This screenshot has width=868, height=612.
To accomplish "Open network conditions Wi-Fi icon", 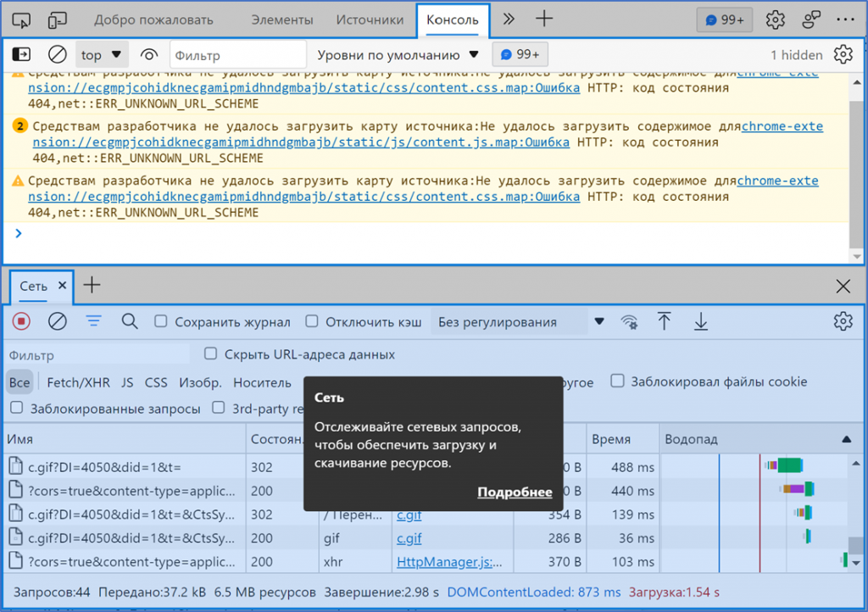I will click(629, 321).
